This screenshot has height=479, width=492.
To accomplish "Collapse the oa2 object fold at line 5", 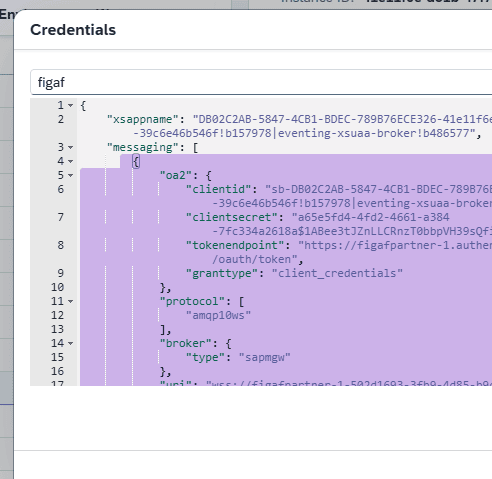I will [x=70, y=175].
